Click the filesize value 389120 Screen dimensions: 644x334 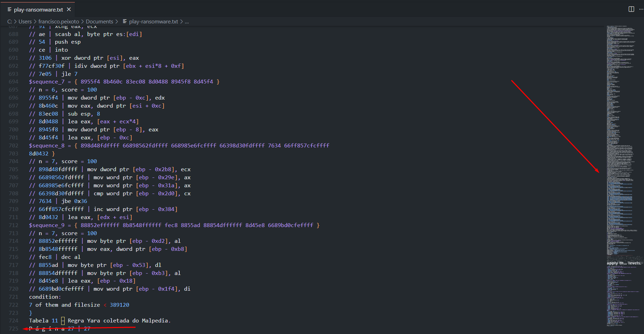(x=119, y=305)
